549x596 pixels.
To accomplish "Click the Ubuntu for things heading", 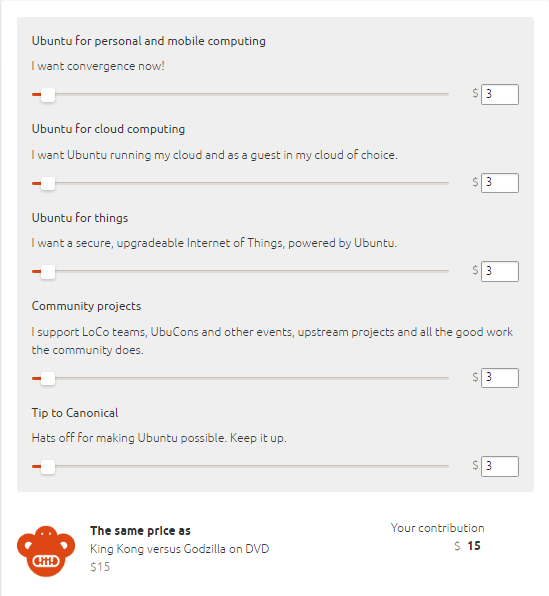I will [x=80, y=218].
